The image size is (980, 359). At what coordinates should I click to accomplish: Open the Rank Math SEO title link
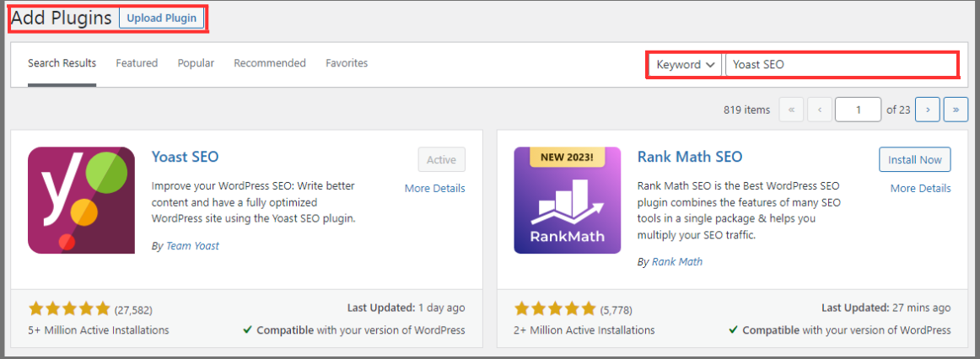coord(690,156)
